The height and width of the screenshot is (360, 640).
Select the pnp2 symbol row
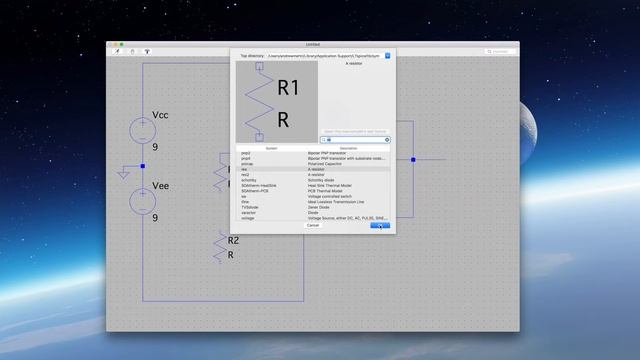pyautogui.click(x=313, y=153)
